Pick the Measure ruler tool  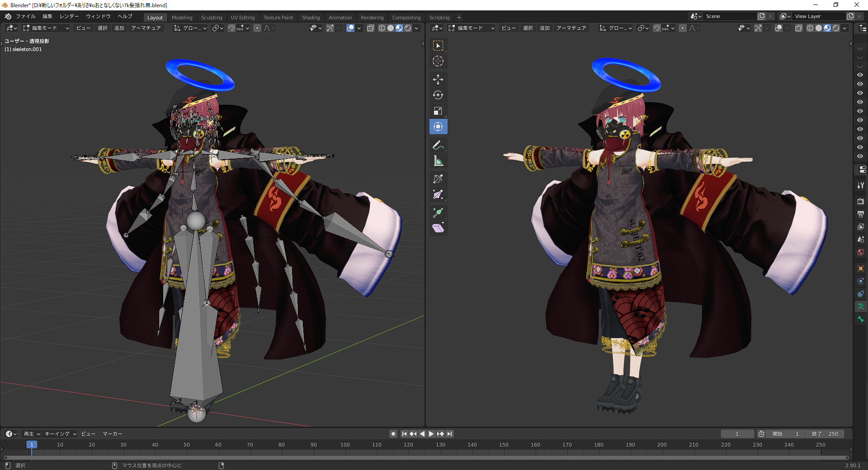click(x=438, y=161)
